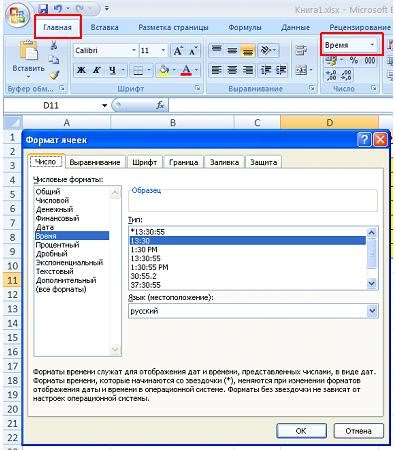Apply comma style 000

370,60
